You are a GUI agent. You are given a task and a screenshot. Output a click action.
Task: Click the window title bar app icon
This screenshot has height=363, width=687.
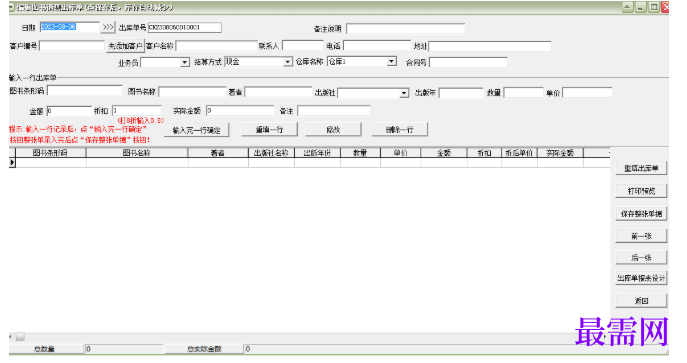click(x=11, y=7)
